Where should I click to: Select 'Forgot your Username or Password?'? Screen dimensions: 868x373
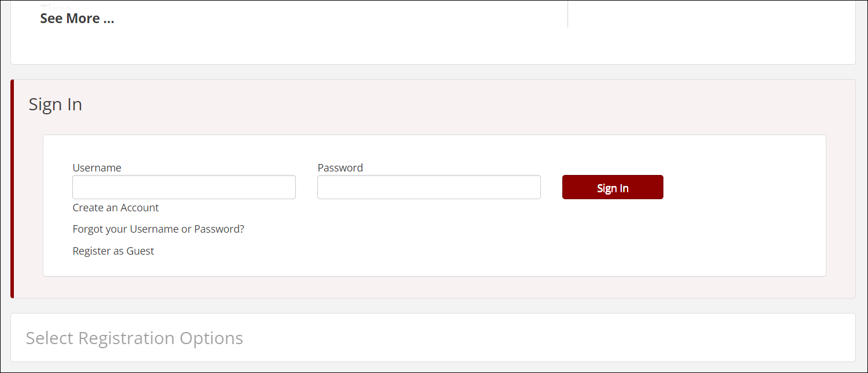coord(158,229)
